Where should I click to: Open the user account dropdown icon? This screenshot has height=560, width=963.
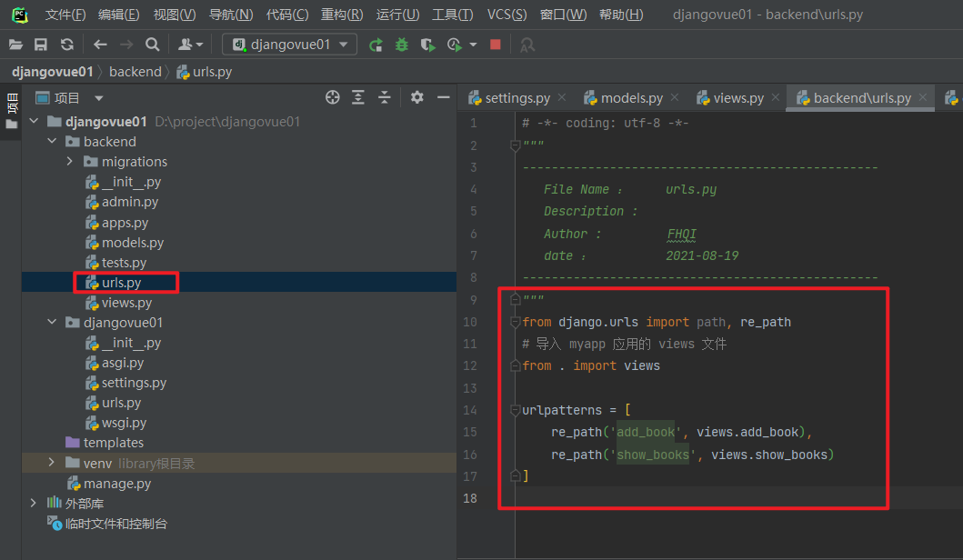tap(190, 45)
